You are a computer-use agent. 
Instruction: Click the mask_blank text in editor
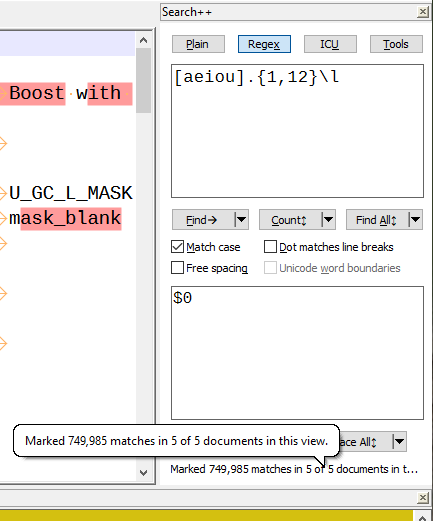point(65,218)
